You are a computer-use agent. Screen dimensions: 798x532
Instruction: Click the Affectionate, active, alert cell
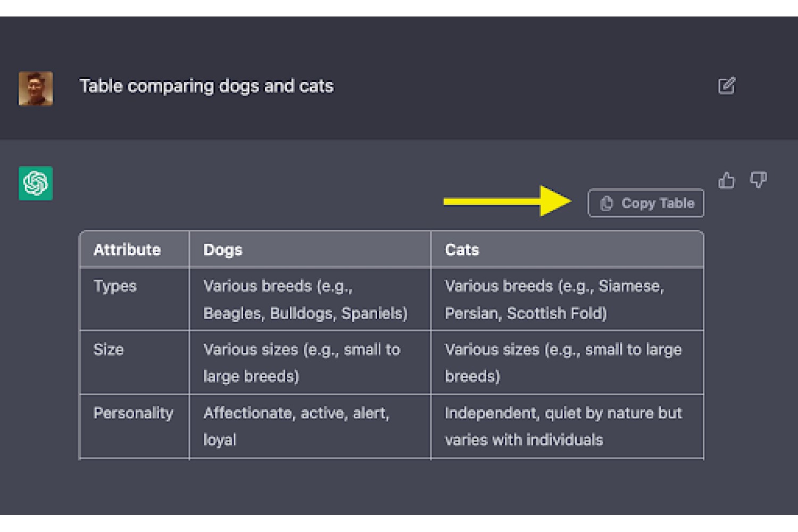click(310, 426)
